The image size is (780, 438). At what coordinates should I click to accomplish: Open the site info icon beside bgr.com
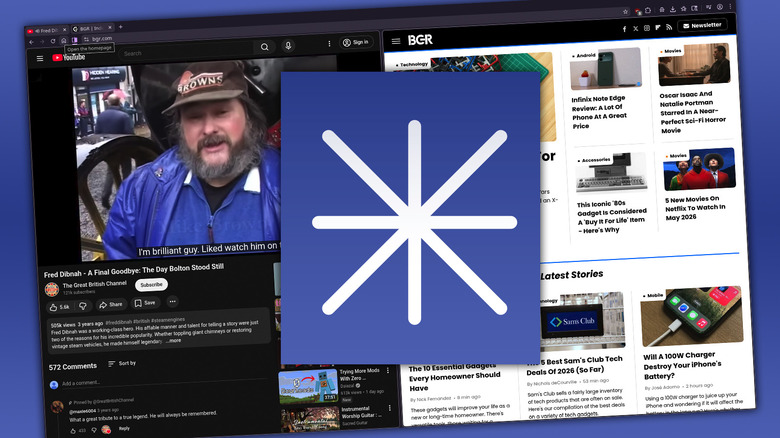click(86, 39)
